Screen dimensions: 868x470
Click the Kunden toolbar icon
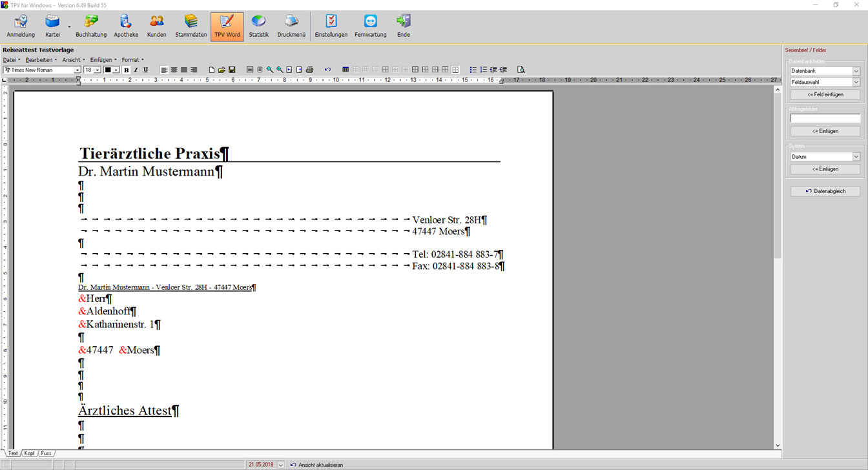click(156, 26)
